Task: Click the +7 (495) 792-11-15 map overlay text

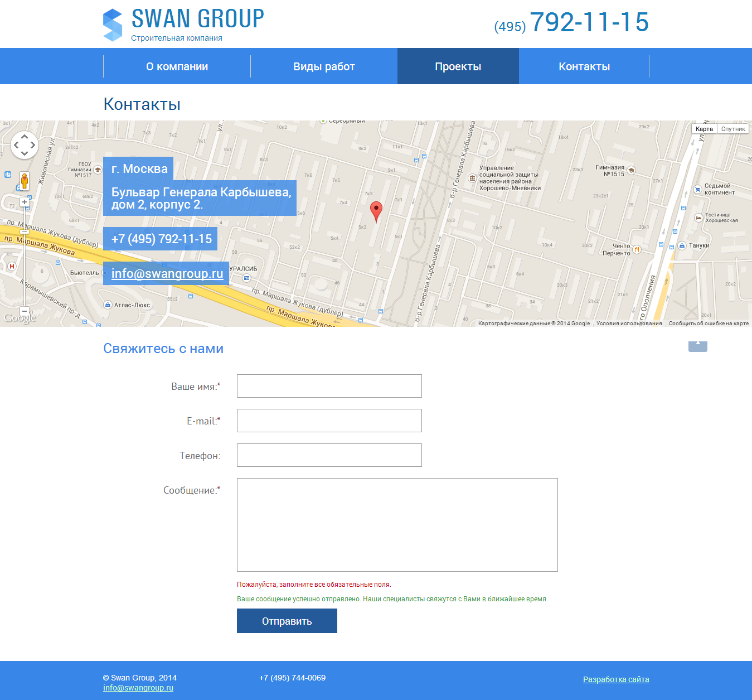Action: [x=162, y=239]
